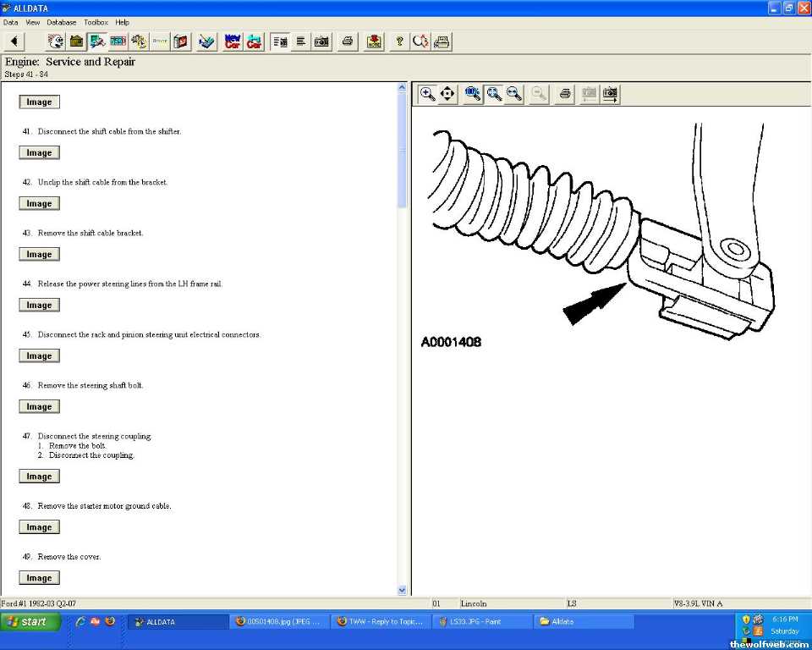Open the Toolbox menu
Image resolution: width=812 pixels, height=650 pixels.
point(96,22)
